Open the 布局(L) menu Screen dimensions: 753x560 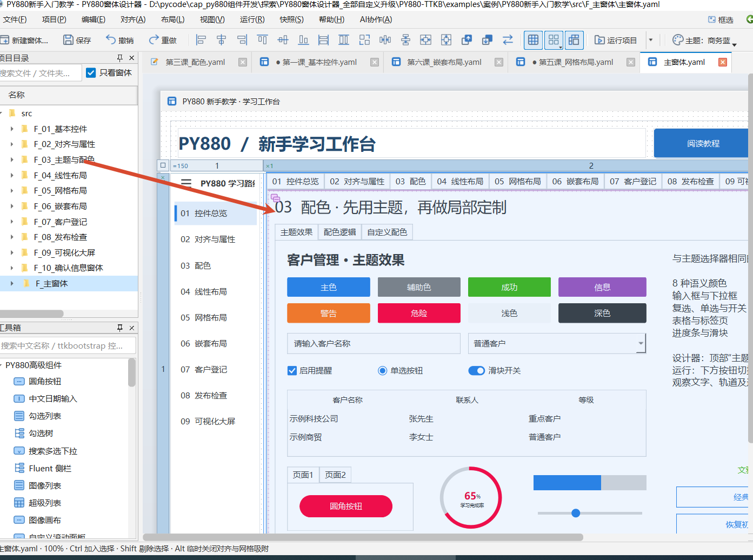coord(172,19)
